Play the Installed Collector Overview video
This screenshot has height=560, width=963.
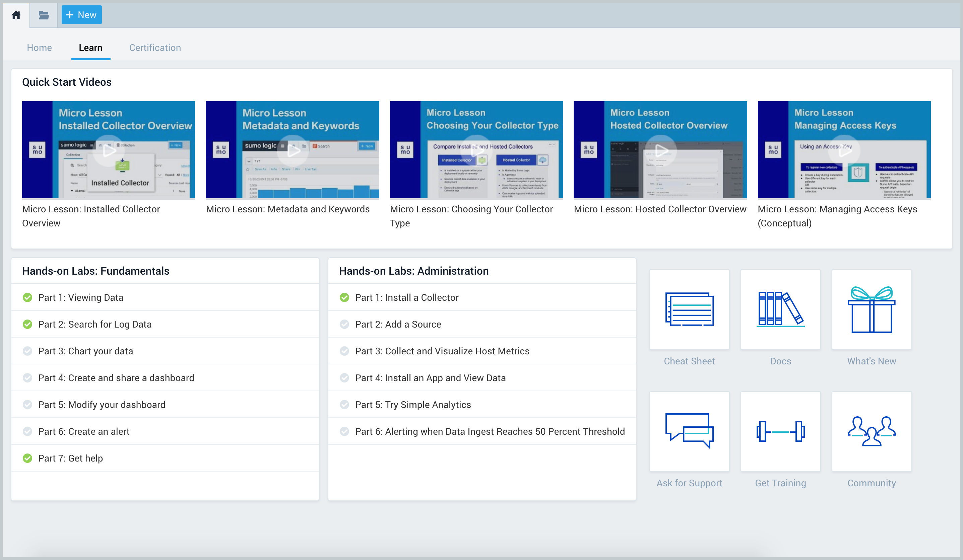pyautogui.click(x=109, y=150)
